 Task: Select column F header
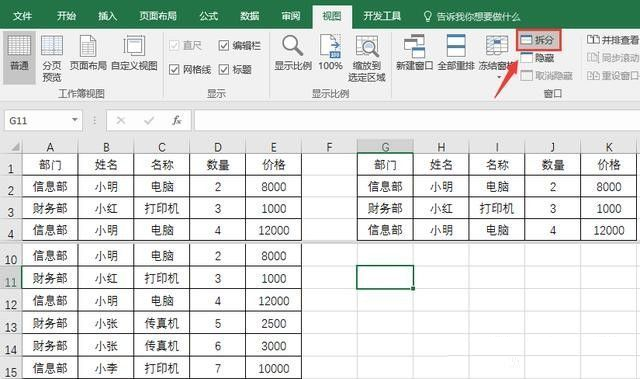point(329,147)
